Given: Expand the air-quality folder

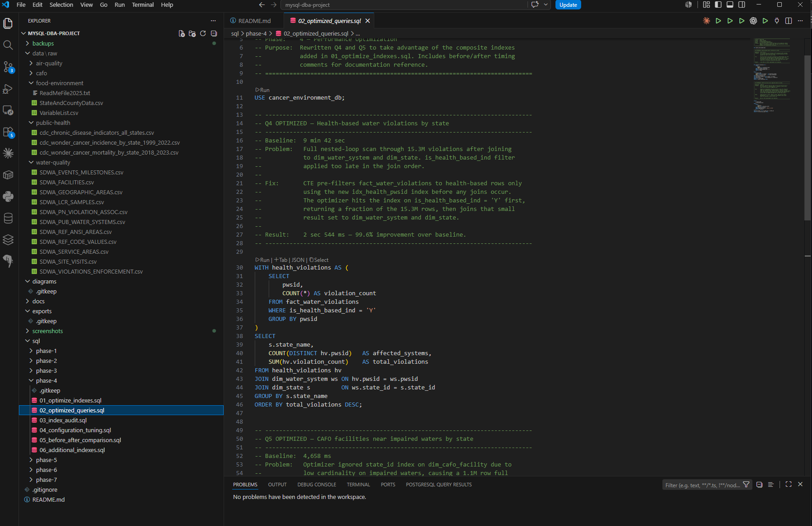Looking at the screenshot, I should point(49,63).
